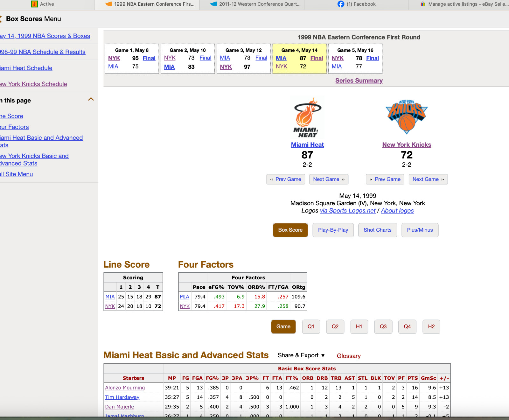Click the New York Knicks team name link

click(407, 145)
